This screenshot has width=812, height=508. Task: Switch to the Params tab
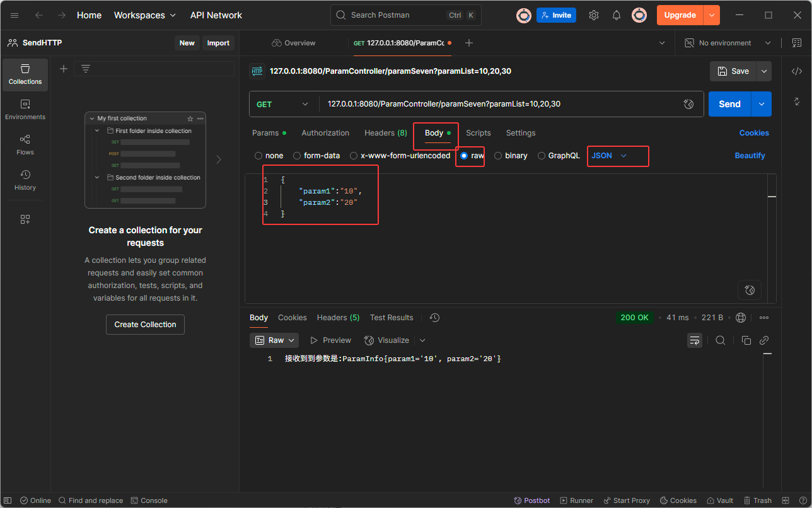pos(269,133)
